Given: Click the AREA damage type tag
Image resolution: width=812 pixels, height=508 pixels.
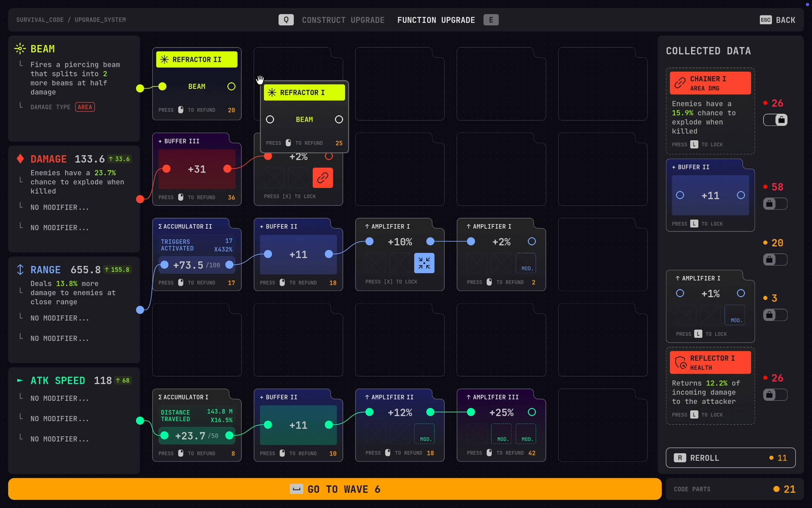Looking at the screenshot, I should point(85,107).
